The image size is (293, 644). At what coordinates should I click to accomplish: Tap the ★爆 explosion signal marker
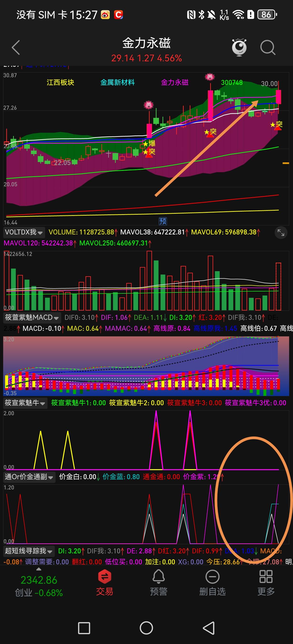[149, 144]
